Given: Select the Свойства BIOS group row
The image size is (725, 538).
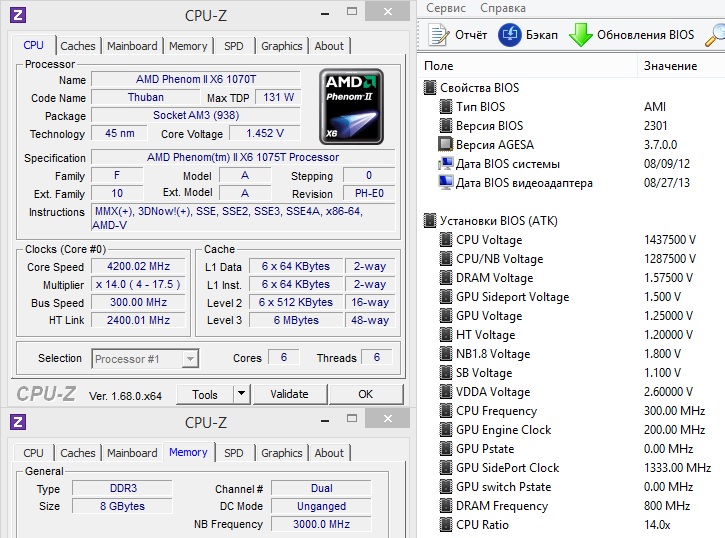Looking at the screenshot, I should (573, 87).
